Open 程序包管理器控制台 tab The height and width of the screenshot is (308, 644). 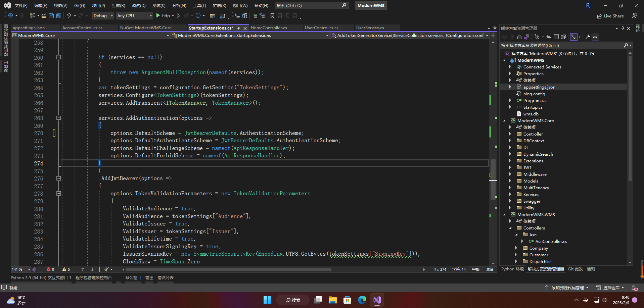(x=94, y=278)
